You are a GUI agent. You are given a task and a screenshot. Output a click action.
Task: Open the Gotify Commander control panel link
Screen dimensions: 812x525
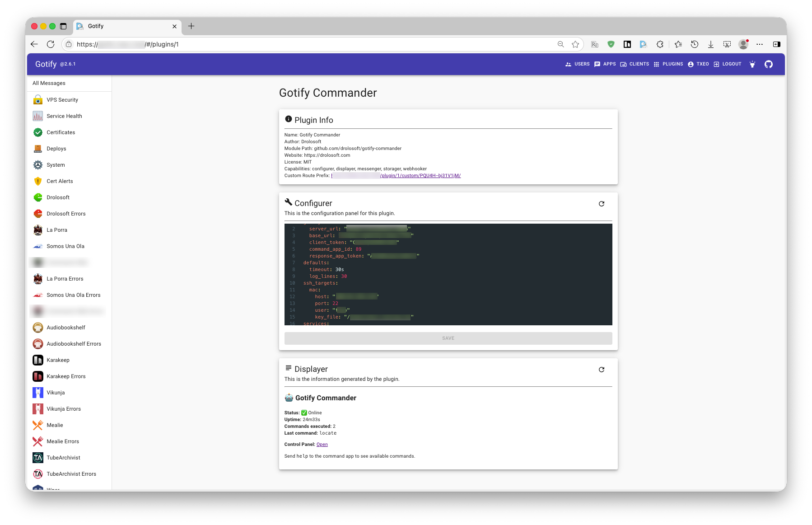[x=322, y=444]
